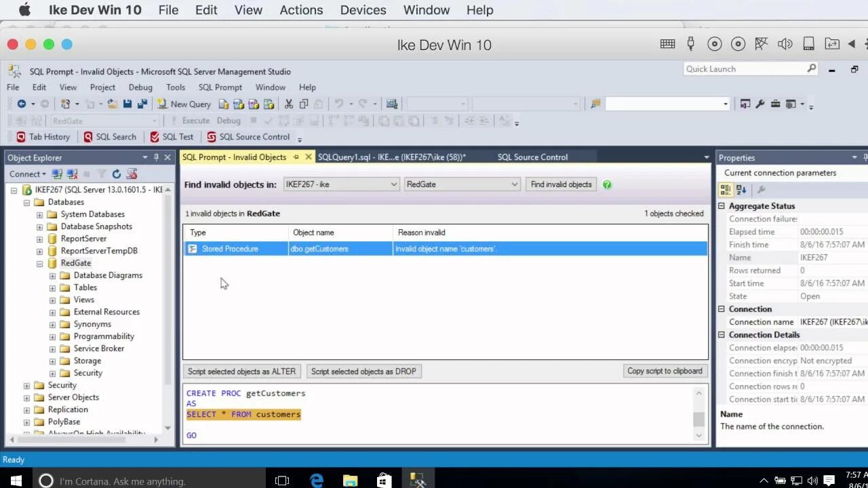This screenshot has width=868, height=488.
Task: Open SQL Search from Redgate toolbar
Action: (110, 137)
